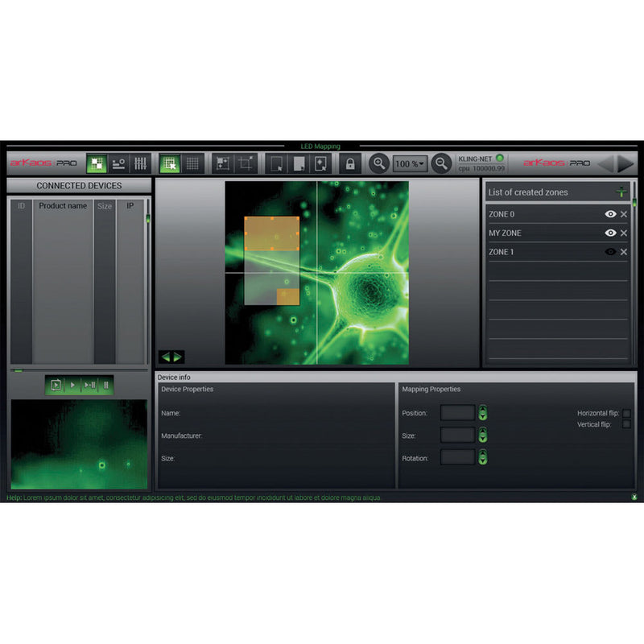Click the crop tool icon
This screenshot has width=644, height=644.
coord(246,163)
